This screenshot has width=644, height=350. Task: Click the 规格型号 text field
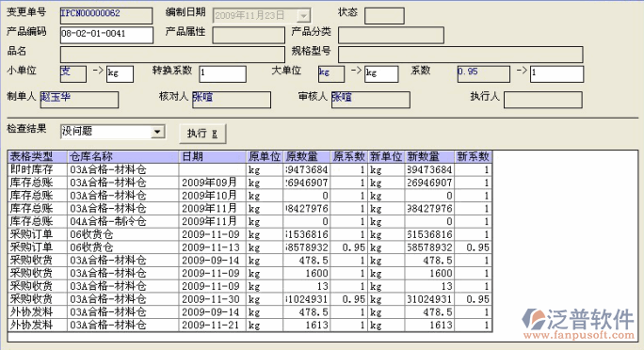pos(460,55)
